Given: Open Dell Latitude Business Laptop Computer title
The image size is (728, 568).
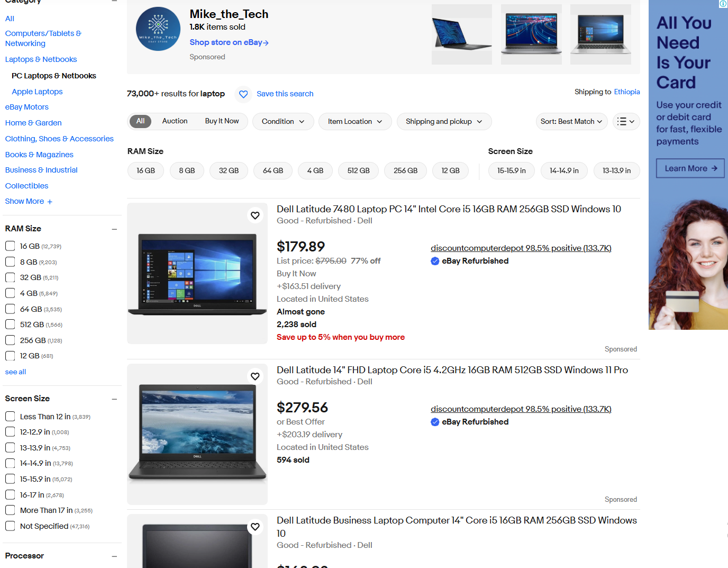Looking at the screenshot, I should 457,527.
